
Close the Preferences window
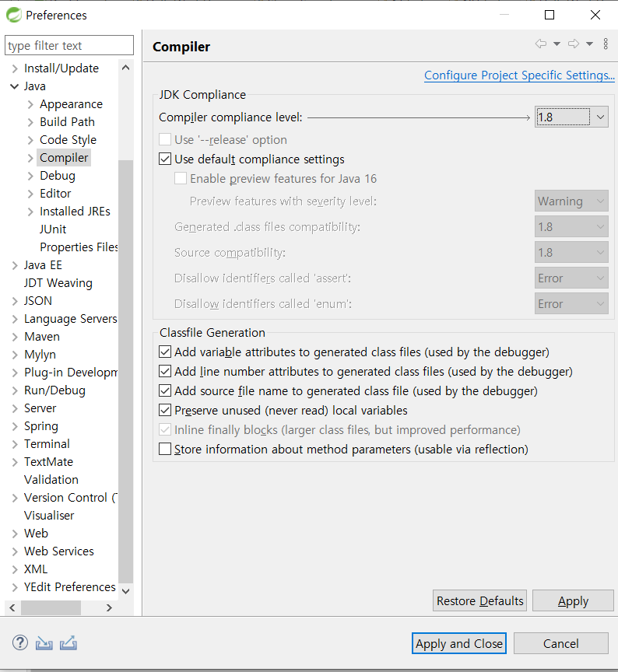pyautogui.click(x=595, y=15)
